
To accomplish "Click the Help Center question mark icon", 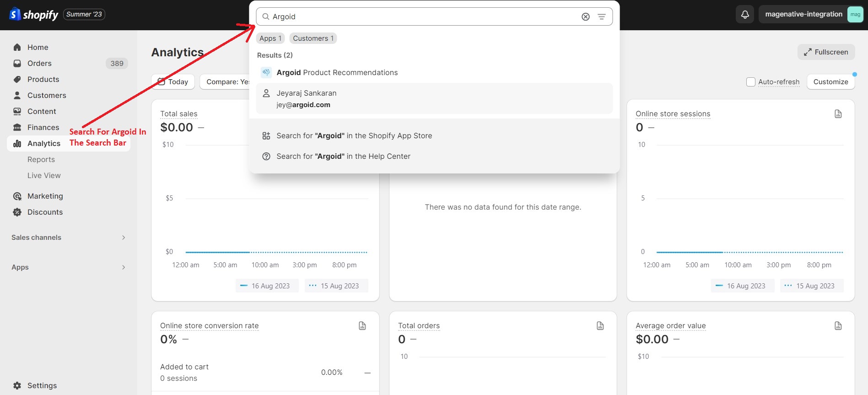I will tap(266, 157).
